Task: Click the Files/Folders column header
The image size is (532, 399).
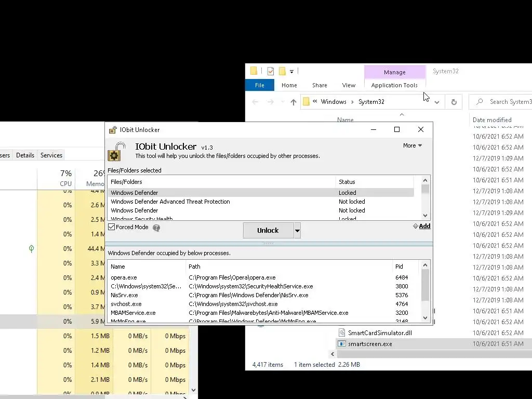Action: point(221,182)
